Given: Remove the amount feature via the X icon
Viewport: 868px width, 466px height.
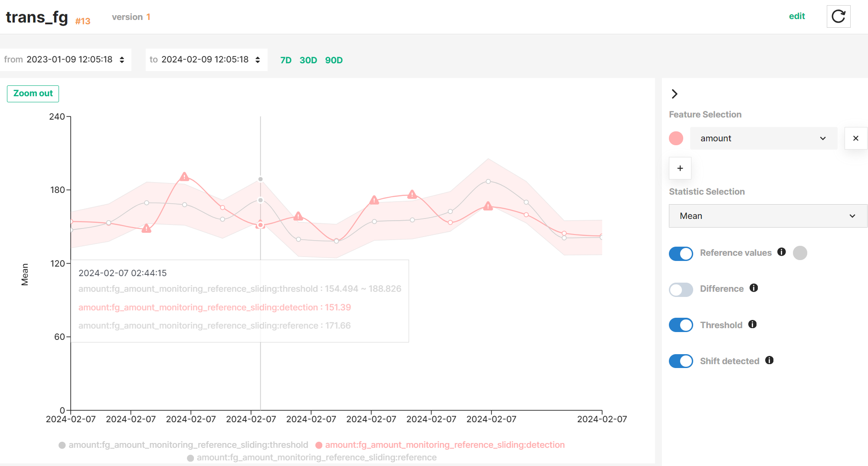Looking at the screenshot, I should 855,138.
